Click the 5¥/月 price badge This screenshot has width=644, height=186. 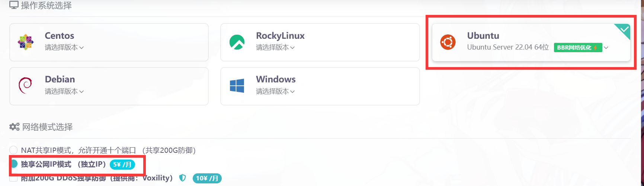(122, 164)
